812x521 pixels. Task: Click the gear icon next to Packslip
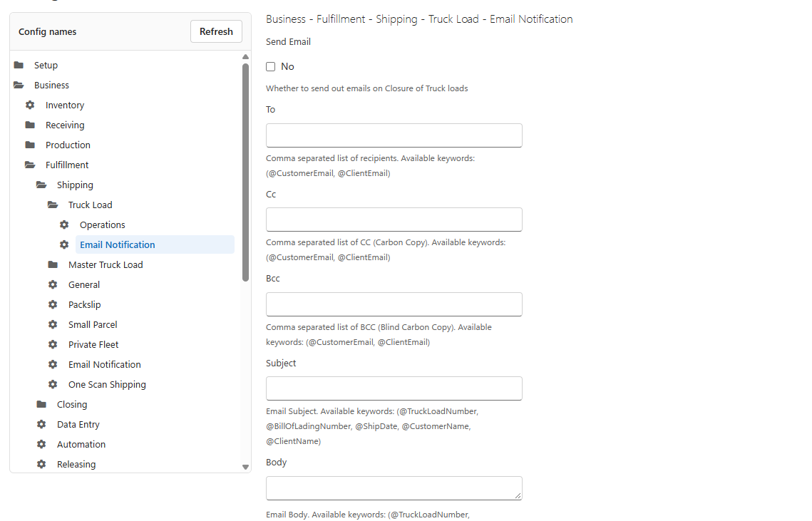tap(53, 304)
